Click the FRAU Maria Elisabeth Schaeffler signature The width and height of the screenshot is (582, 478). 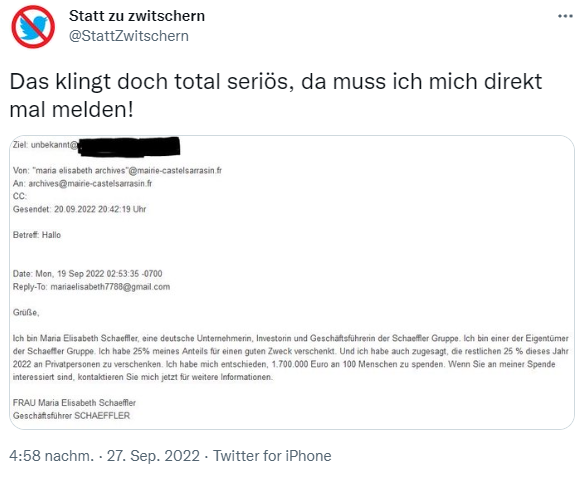(74, 403)
